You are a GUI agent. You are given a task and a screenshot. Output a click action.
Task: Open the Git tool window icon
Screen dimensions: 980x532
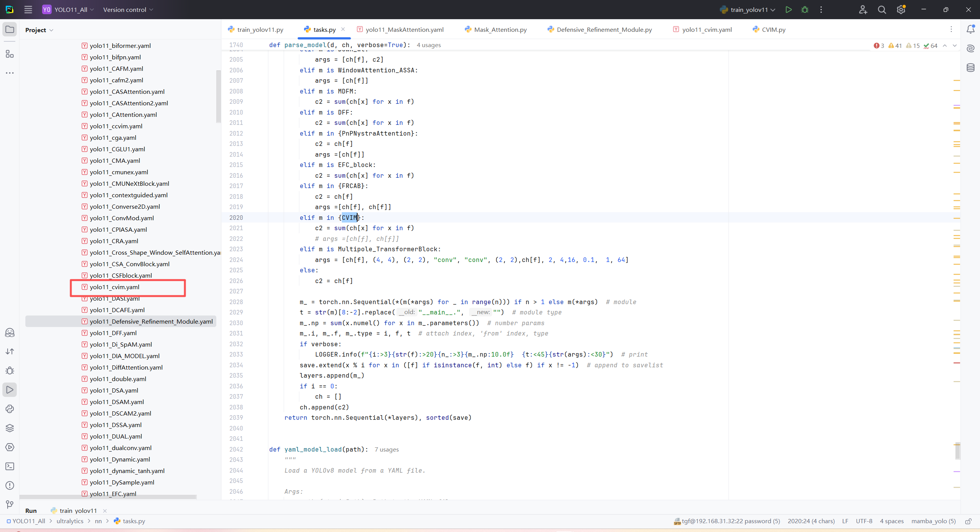click(x=10, y=504)
